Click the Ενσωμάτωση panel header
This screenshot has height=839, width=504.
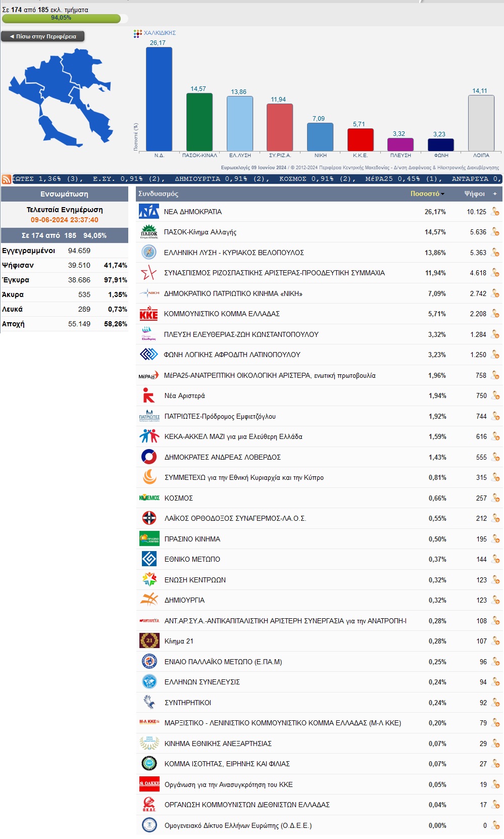point(64,194)
